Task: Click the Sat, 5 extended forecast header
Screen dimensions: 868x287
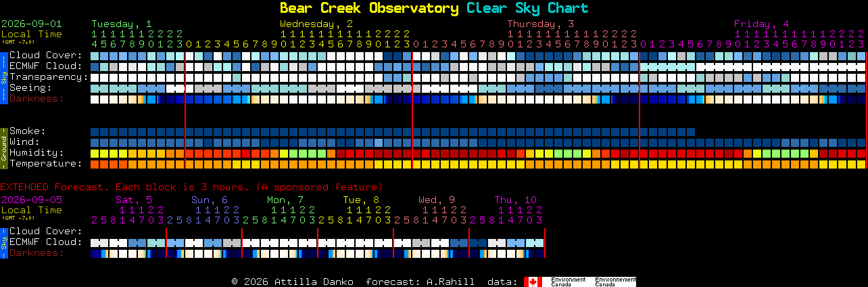Action: click(134, 200)
